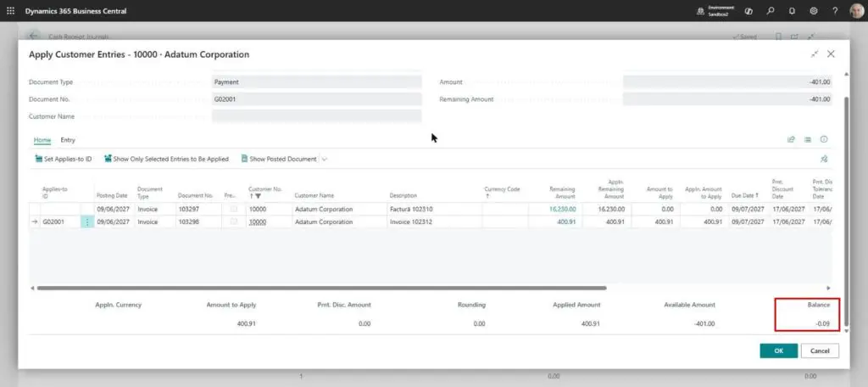Open the app launcher waffle menu
The height and width of the screenshot is (387, 868).
10,10
